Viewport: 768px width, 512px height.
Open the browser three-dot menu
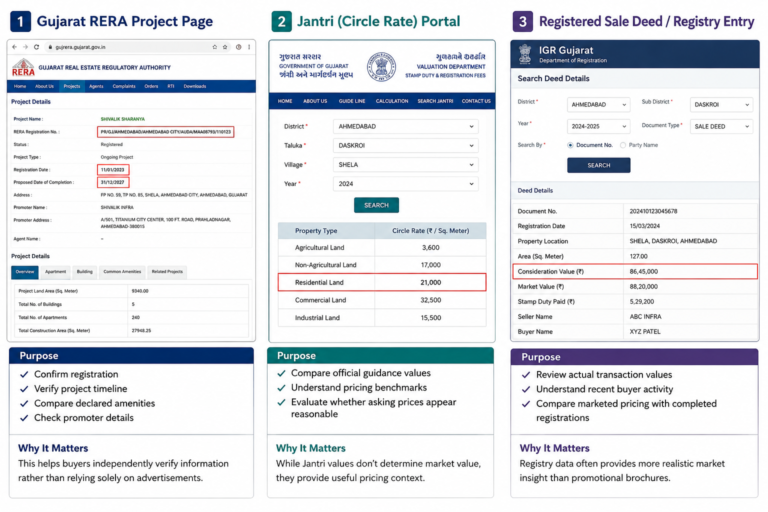[x=249, y=47]
